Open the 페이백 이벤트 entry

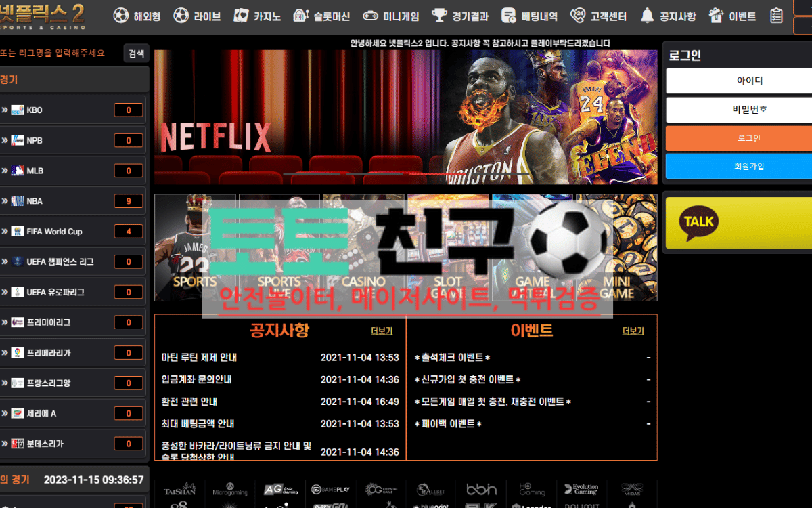coord(448,423)
